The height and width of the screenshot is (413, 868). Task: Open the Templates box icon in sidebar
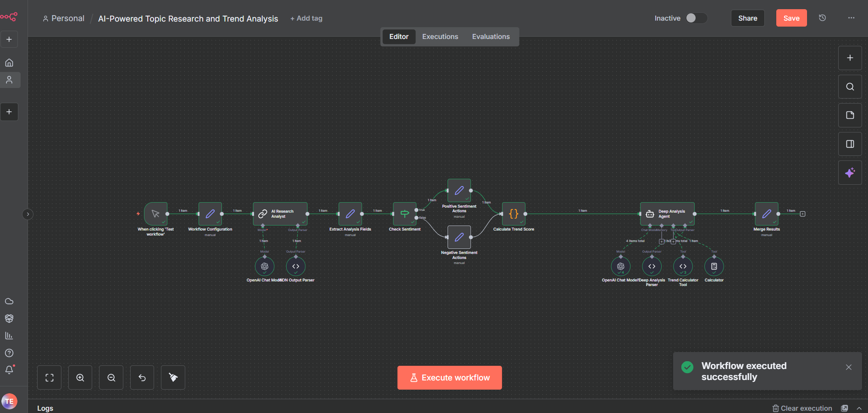[9, 318]
